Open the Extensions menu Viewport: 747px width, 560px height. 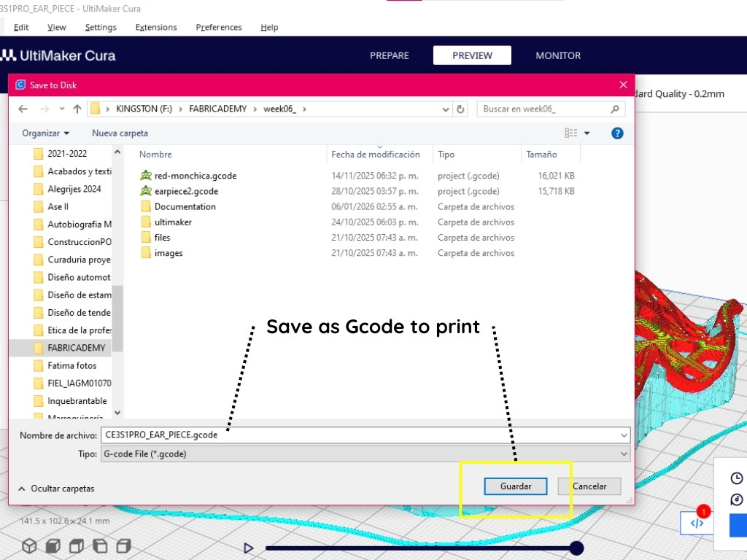pos(156,28)
